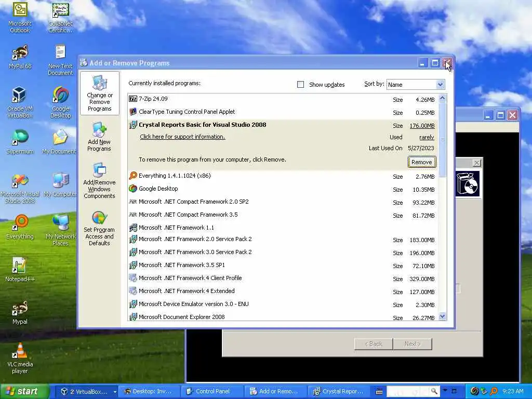Click the Crystal Reports Basic program icon
532x399 pixels.
tap(133, 125)
